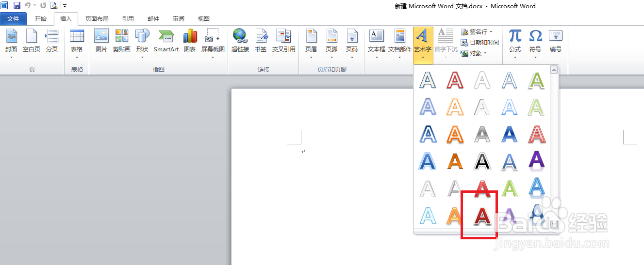Insert an equation (公式)

point(515,44)
